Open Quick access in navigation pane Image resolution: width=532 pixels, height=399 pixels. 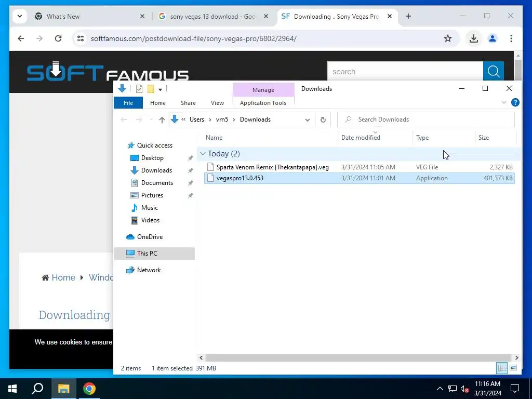click(155, 145)
